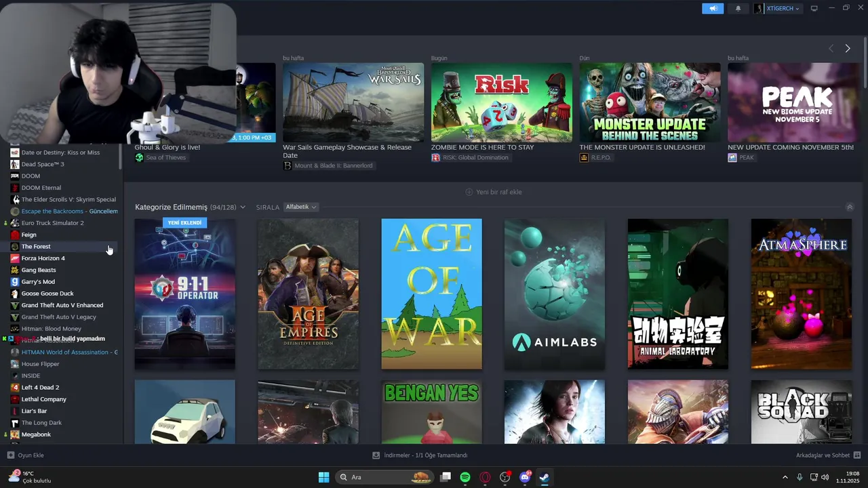Viewport: 868px width, 488px height.
Task: Open Windows Start menu
Action: (323, 477)
